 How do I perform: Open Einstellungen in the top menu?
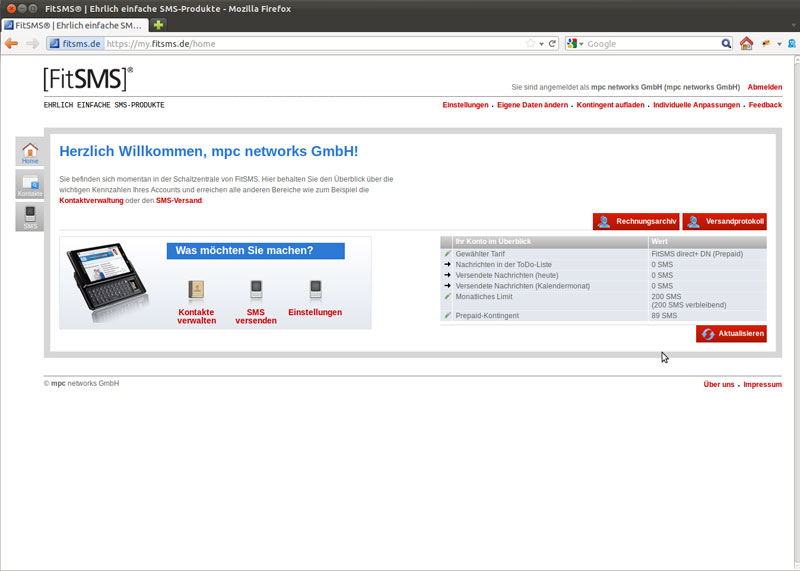465,105
